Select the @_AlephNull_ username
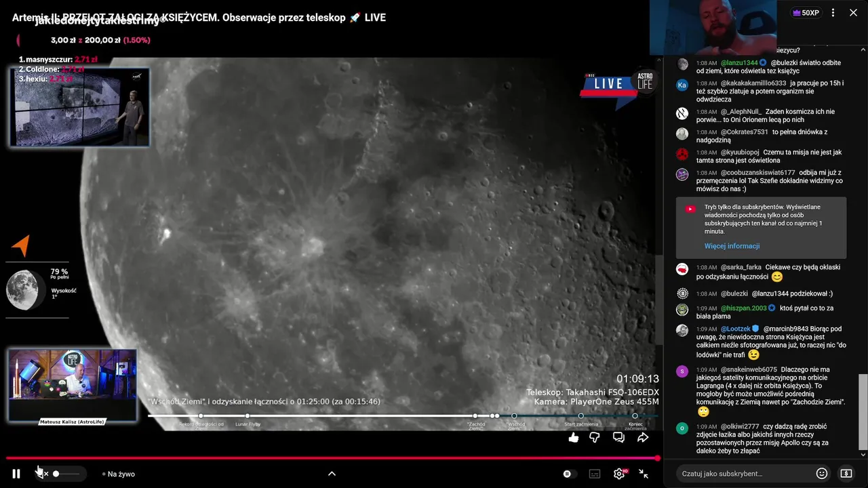Image resolution: width=868 pixels, height=488 pixels. pyautogui.click(x=741, y=112)
